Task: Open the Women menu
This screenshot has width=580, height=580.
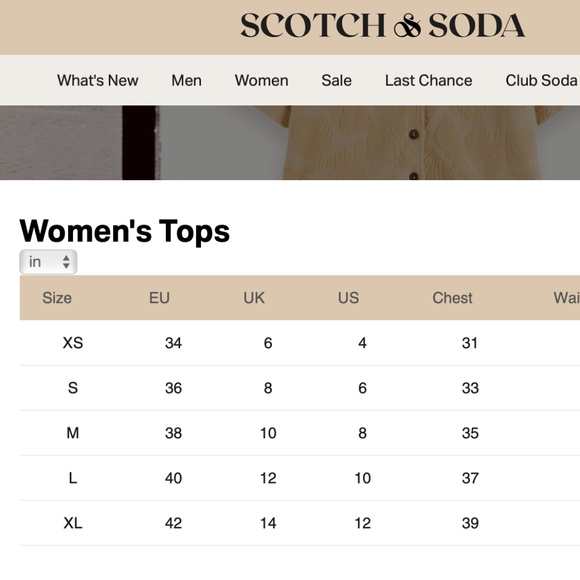Action: pyautogui.click(x=262, y=80)
